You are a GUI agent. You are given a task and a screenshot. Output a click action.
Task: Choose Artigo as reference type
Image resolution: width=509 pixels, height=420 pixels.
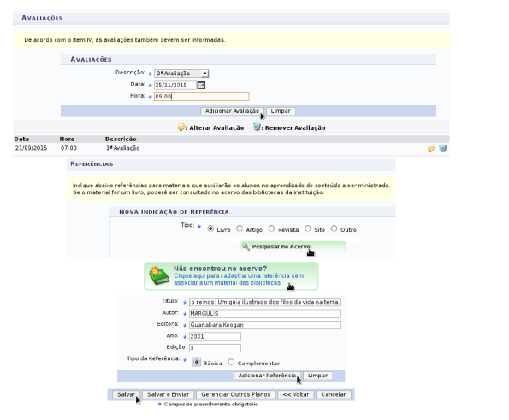click(240, 228)
